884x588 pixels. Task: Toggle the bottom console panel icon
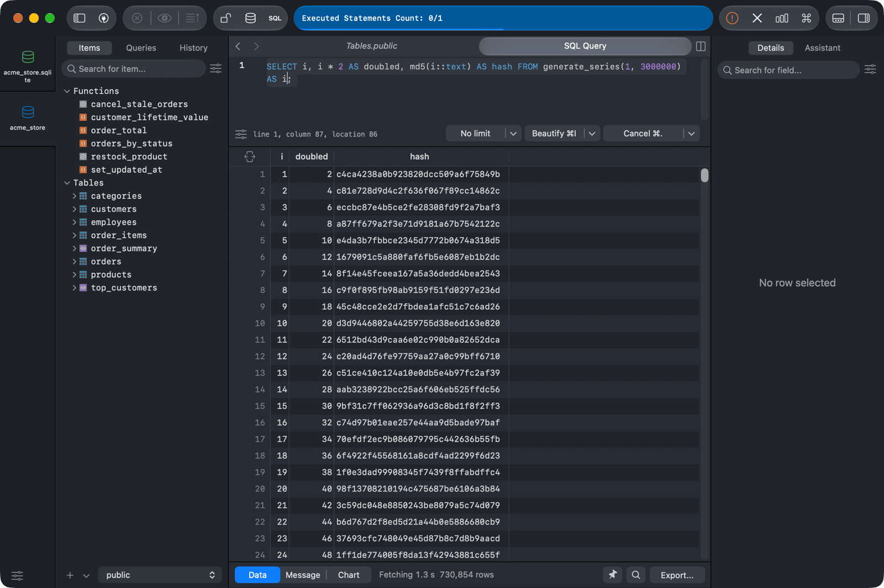point(838,18)
